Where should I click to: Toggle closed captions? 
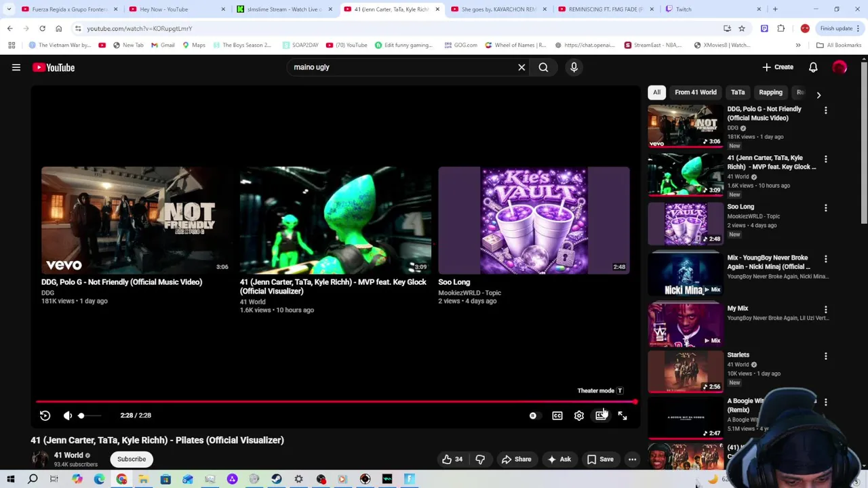(557, 415)
